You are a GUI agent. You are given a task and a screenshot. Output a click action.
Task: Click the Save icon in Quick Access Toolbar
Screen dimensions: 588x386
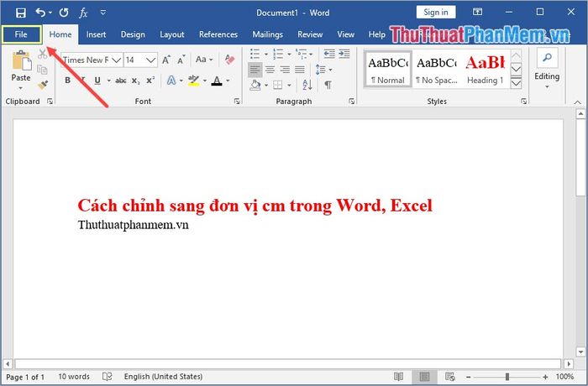pos(21,13)
